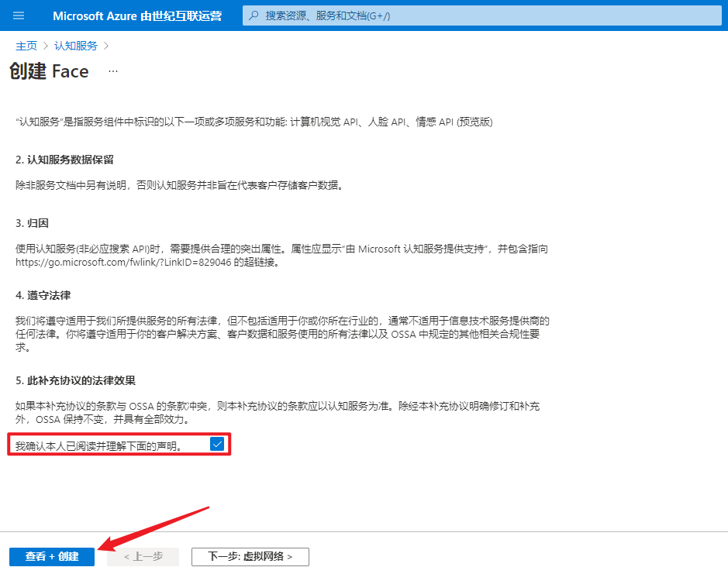Focus the resource search box
The height and width of the screenshot is (574, 728).
coord(482,15)
